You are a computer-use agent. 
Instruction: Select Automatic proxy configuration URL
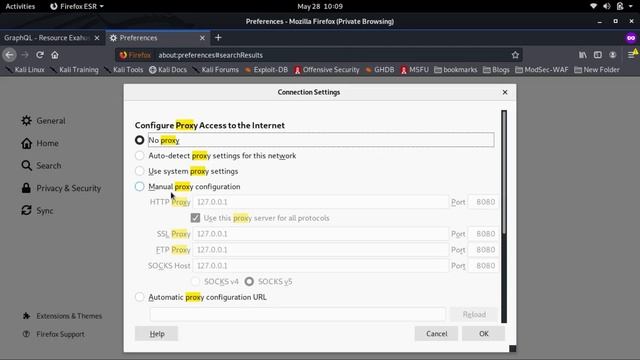[140, 297]
